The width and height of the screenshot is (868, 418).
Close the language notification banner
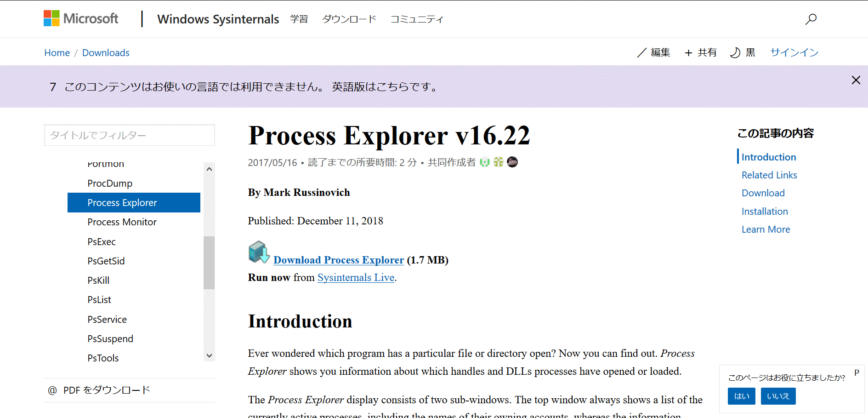pyautogui.click(x=856, y=80)
